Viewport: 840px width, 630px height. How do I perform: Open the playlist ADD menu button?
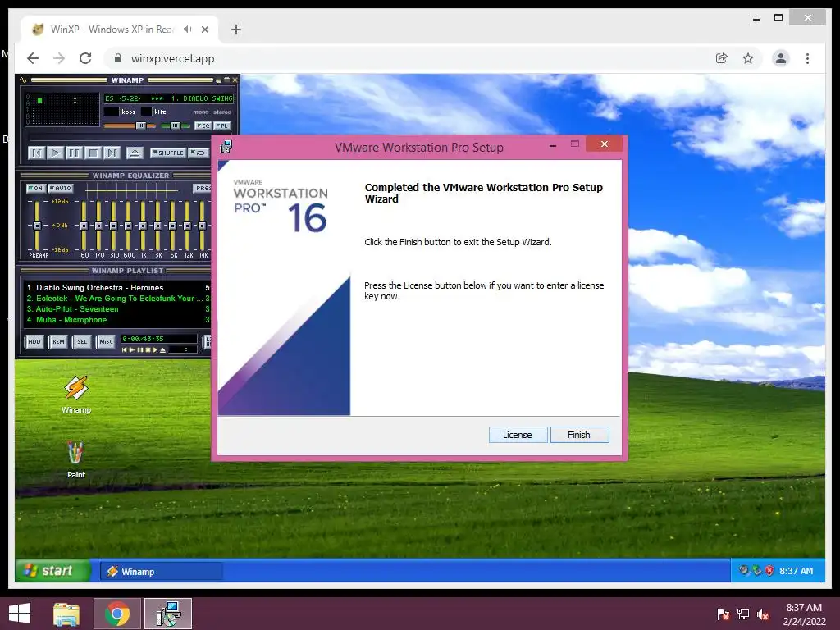[x=34, y=342]
